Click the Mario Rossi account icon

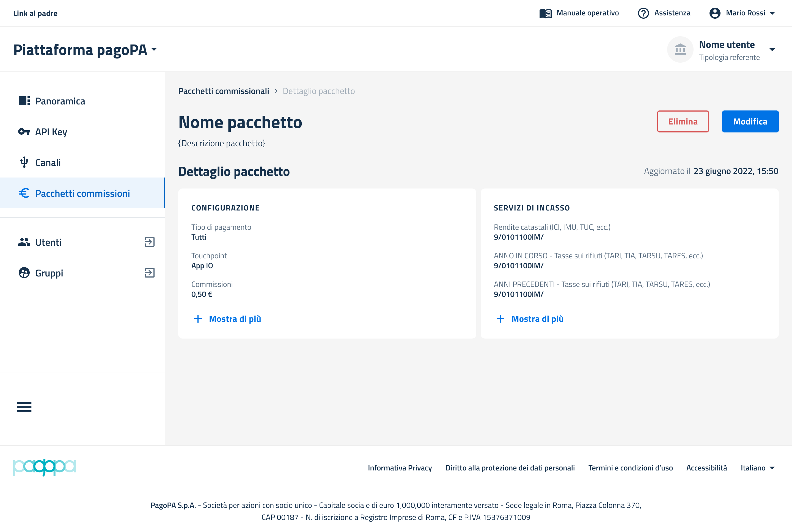point(715,13)
